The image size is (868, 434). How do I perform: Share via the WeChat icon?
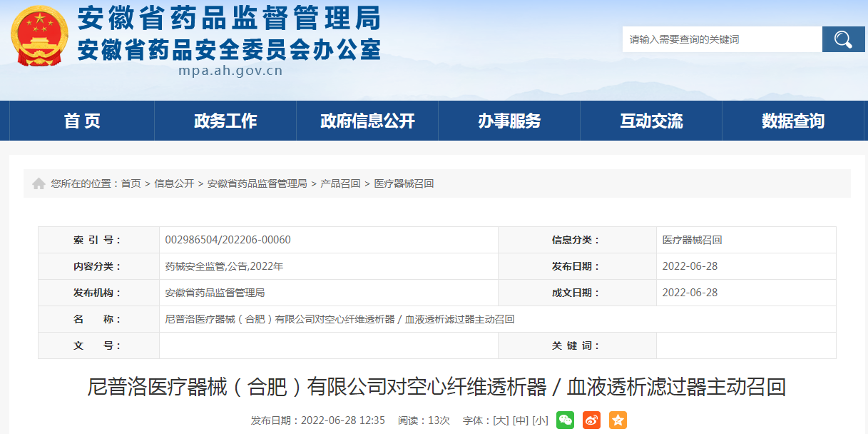pos(565,420)
